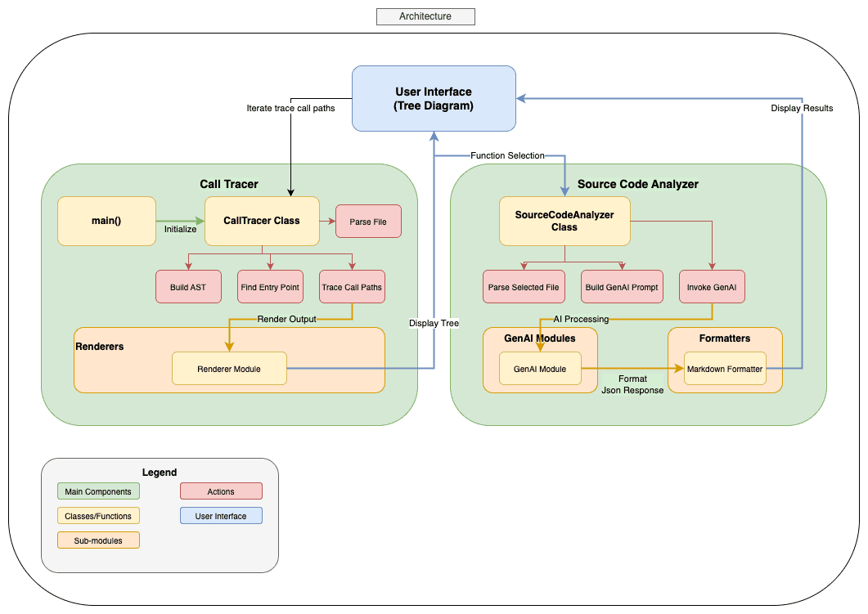Image resolution: width=868 pixels, height=614 pixels.
Task: Click the Source Code Analyzer heading
Action: pos(638,184)
